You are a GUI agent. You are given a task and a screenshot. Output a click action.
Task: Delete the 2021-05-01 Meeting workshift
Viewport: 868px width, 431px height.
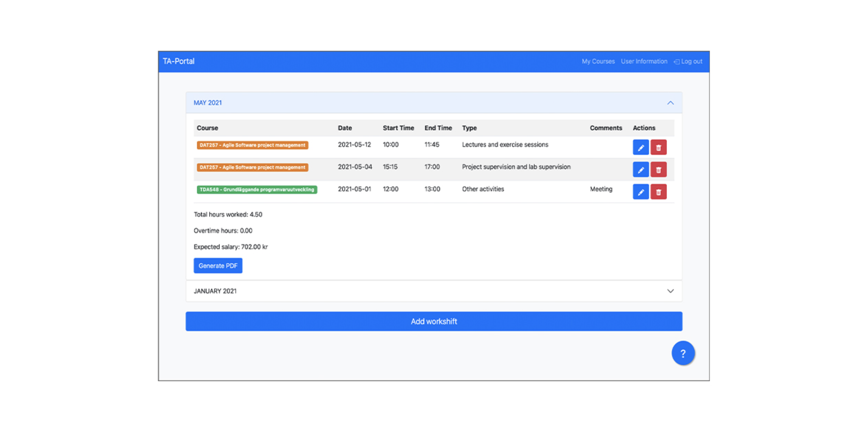coord(658,192)
